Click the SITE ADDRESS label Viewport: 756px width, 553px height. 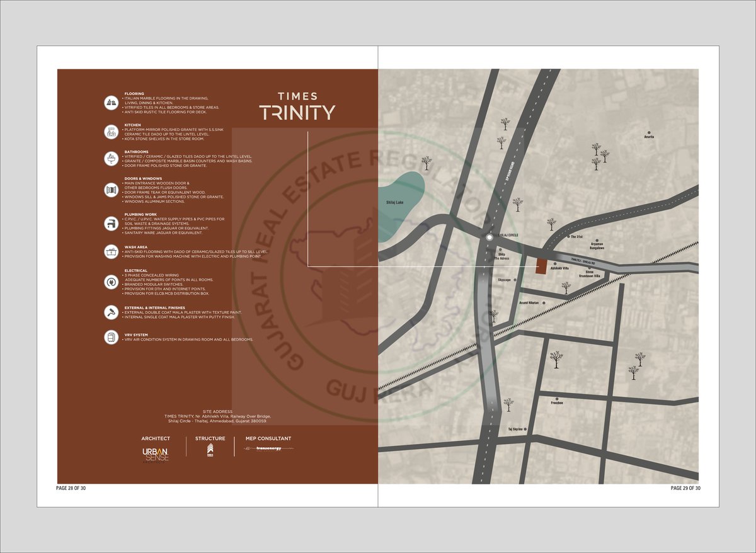(x=219, y=411)
